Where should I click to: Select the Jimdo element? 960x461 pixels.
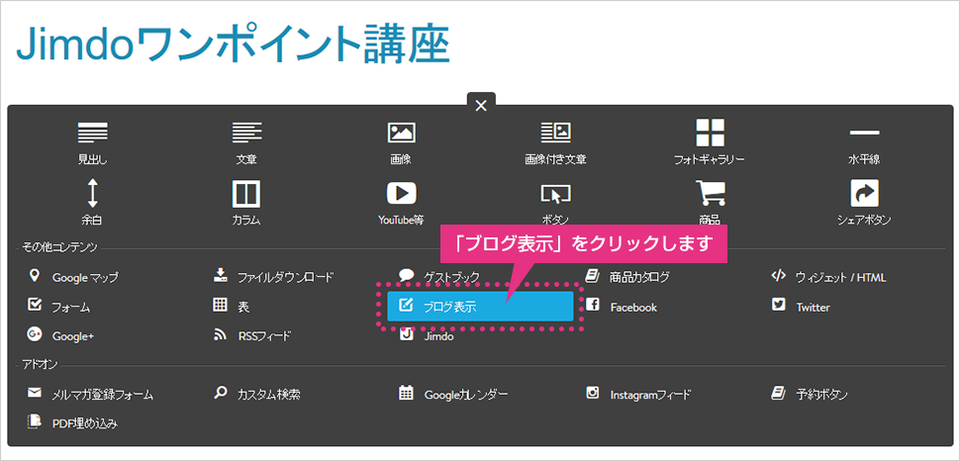pyautogui.click(x=427, y=335)
